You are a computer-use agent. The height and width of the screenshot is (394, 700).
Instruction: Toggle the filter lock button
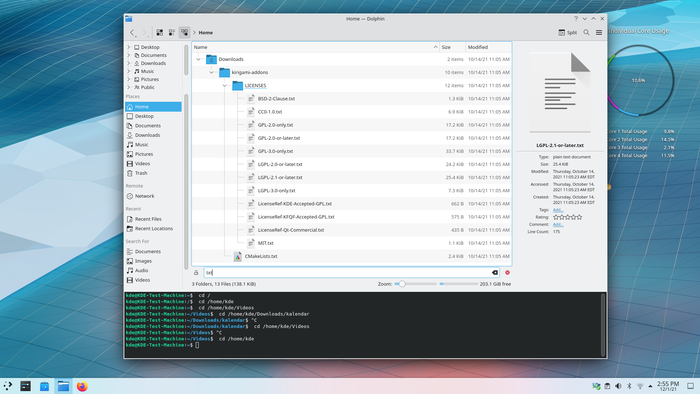coord(196,273)
